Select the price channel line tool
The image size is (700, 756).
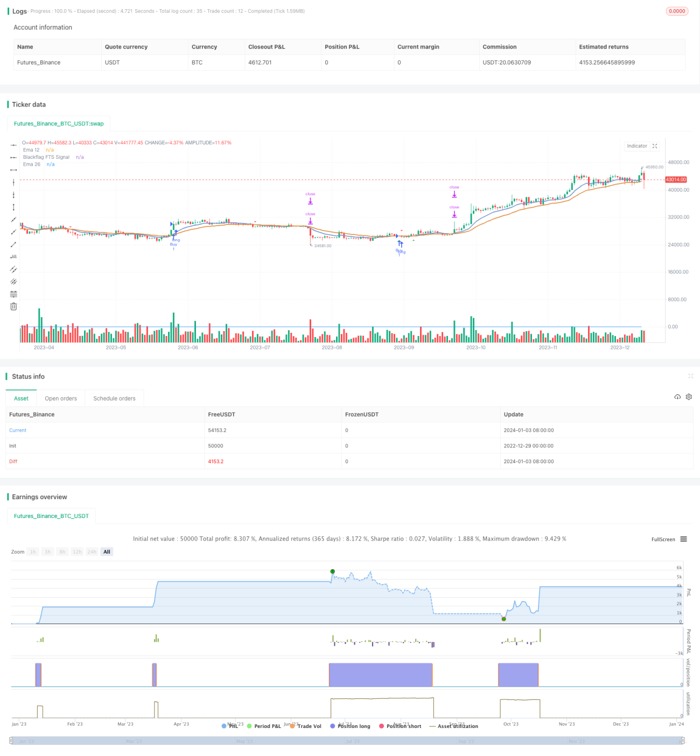(x=13, y=269)
